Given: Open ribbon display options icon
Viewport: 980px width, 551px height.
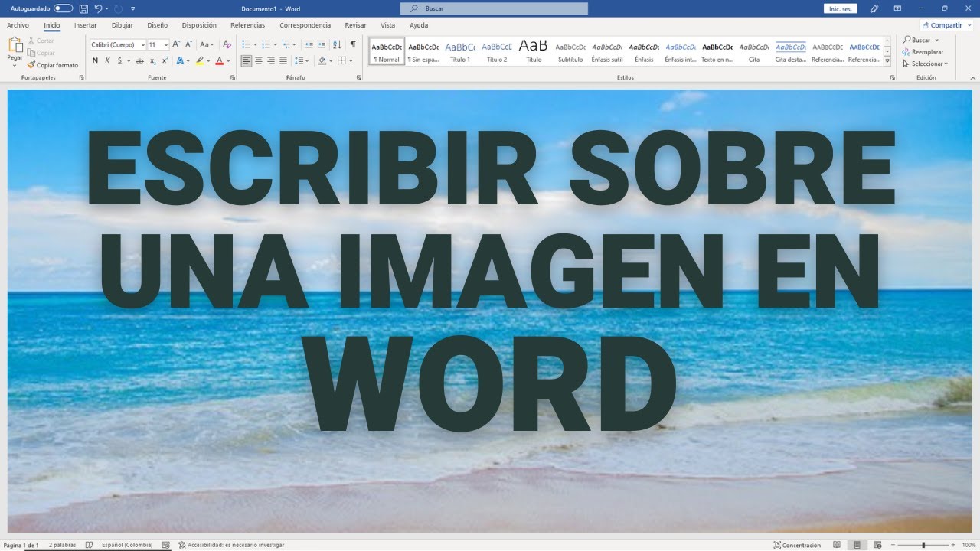Looking at the screenshot, I should tap(897, 8).
